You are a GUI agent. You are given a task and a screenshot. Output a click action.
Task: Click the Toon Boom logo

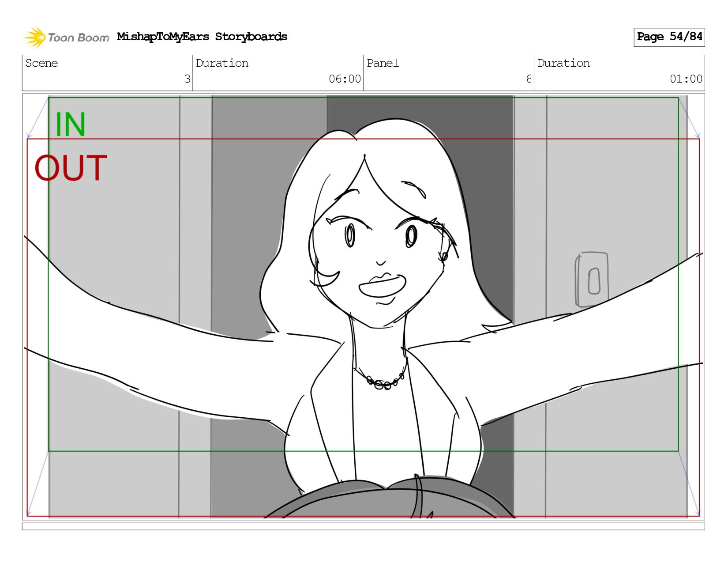click(x=66, y=37)
